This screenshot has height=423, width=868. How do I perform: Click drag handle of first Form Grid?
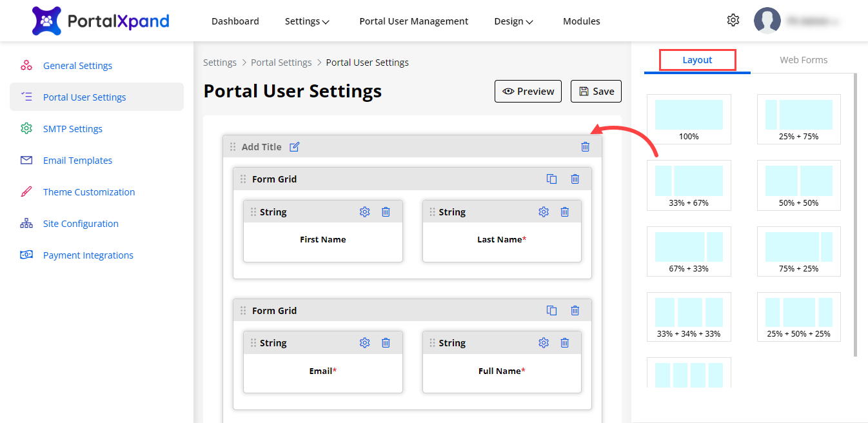[243, 179]
